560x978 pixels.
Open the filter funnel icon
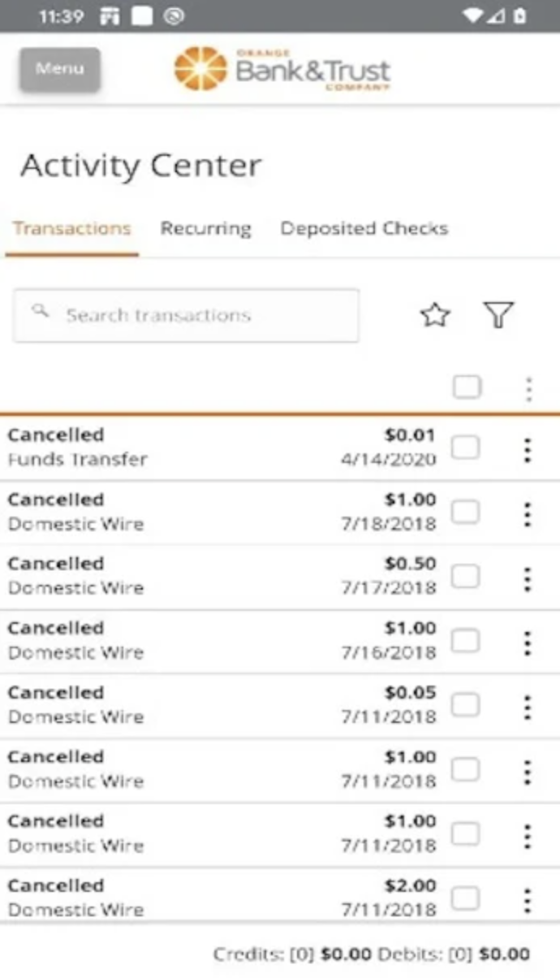pos(498,314)
